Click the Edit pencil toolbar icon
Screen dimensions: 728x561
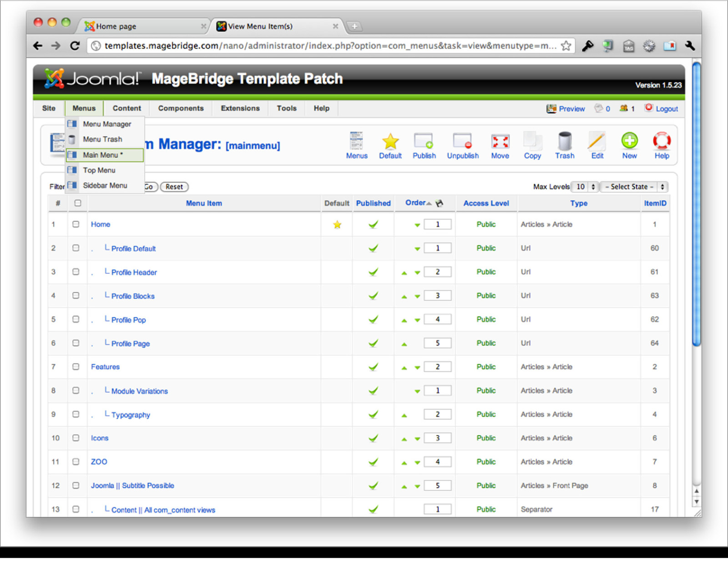(597, 141)
